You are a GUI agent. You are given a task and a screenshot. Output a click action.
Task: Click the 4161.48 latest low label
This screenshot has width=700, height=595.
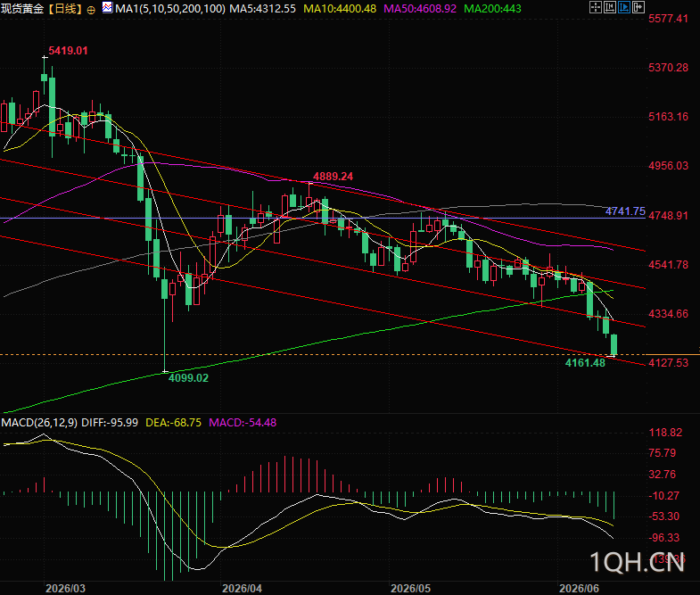(x=585, y=363)
